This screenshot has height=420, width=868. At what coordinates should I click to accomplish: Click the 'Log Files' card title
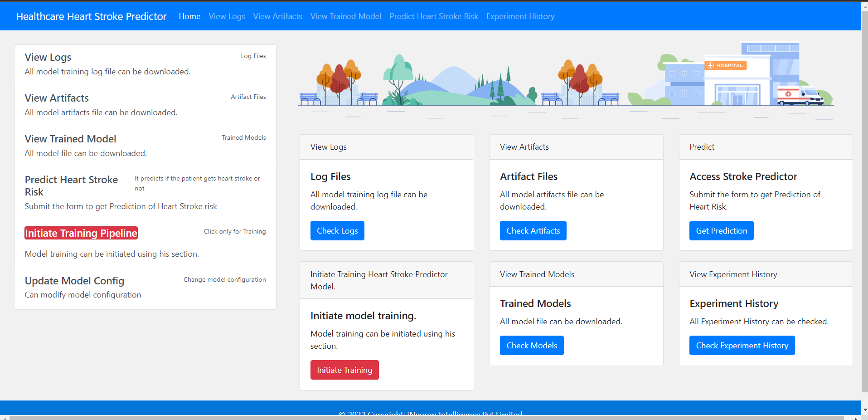tap(330, 176)
